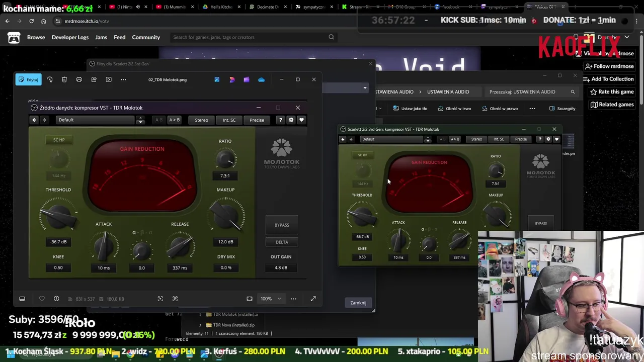Open dropdown arrow in filters dialog behind Photos
644x362 pixels.
pos(365,88)
